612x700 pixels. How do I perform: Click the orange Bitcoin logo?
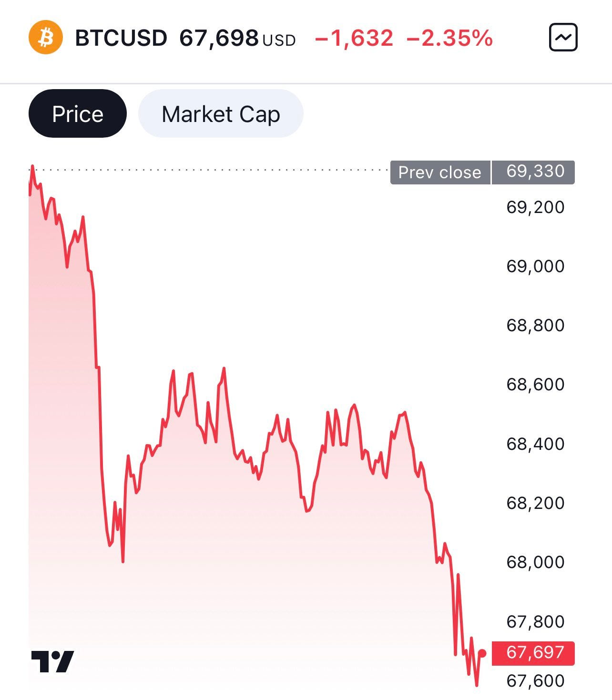pyautogui.click(x=46, y=37)
